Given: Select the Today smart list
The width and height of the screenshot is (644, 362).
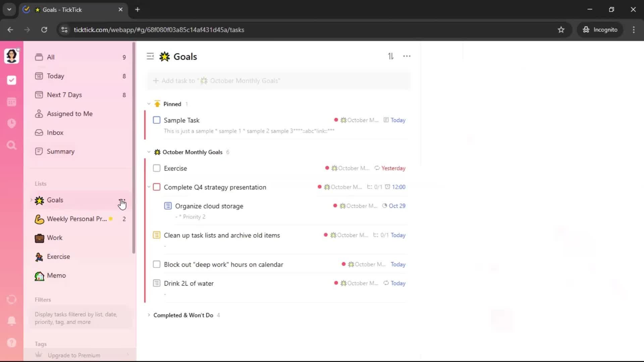Looking at the screenshot, I should pos(55,76).
